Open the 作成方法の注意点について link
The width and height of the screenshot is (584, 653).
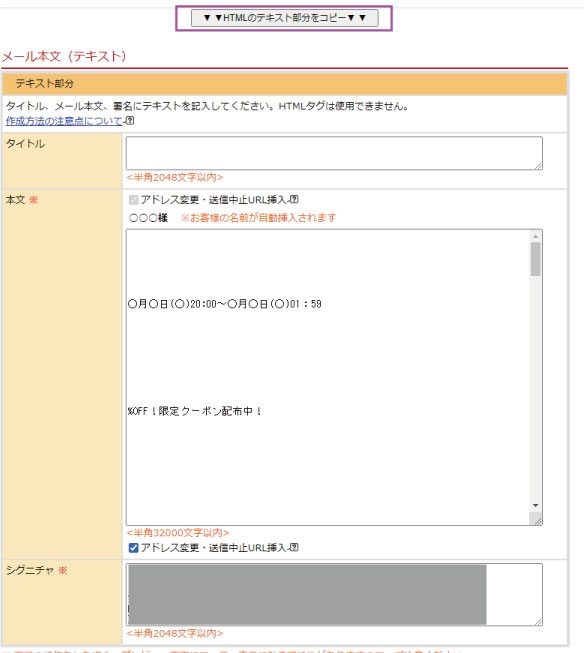click(65, 121)
